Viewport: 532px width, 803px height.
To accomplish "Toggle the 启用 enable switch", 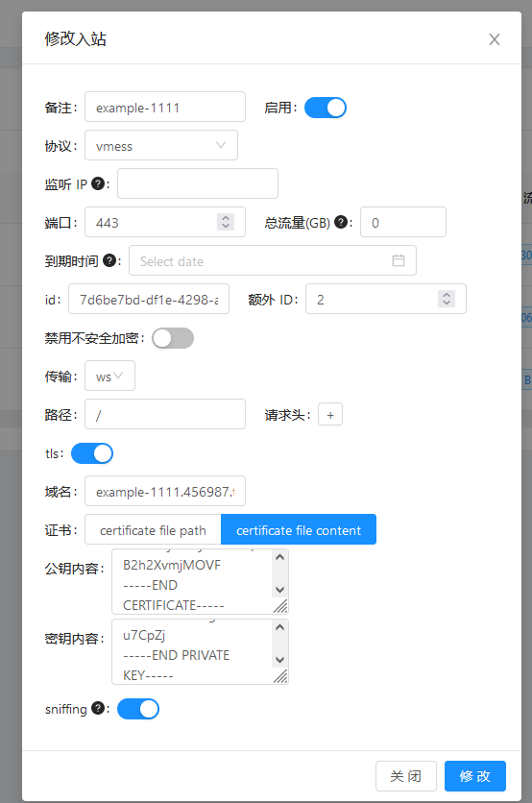I will (326, 108).
